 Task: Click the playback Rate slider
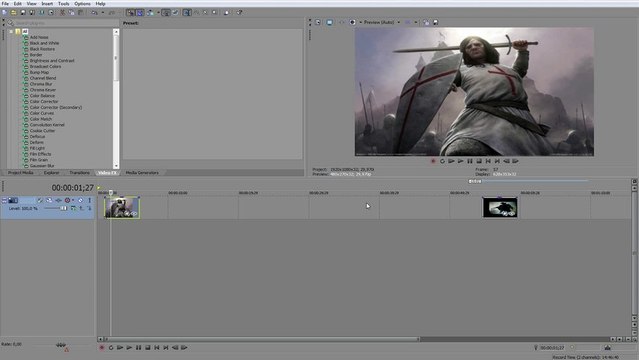(x=61, y=345)
